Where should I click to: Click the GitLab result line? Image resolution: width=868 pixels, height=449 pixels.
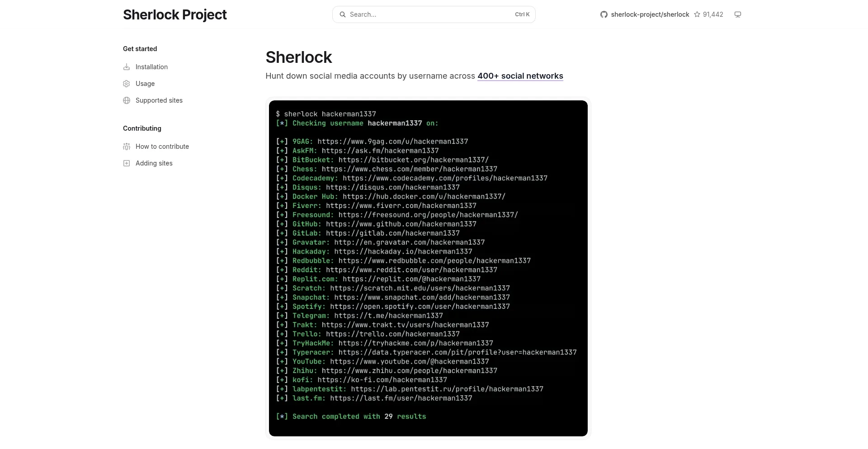pyautogui.click(x=368, y=233)
